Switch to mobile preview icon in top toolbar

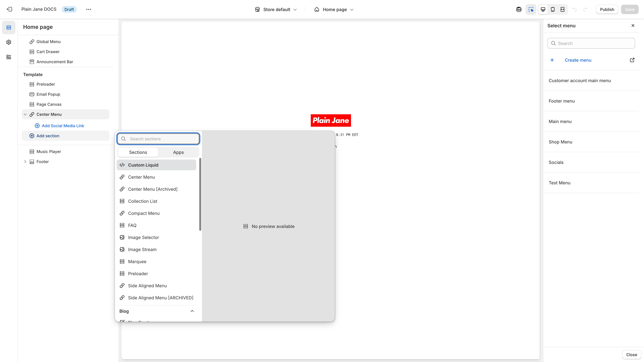553,9
